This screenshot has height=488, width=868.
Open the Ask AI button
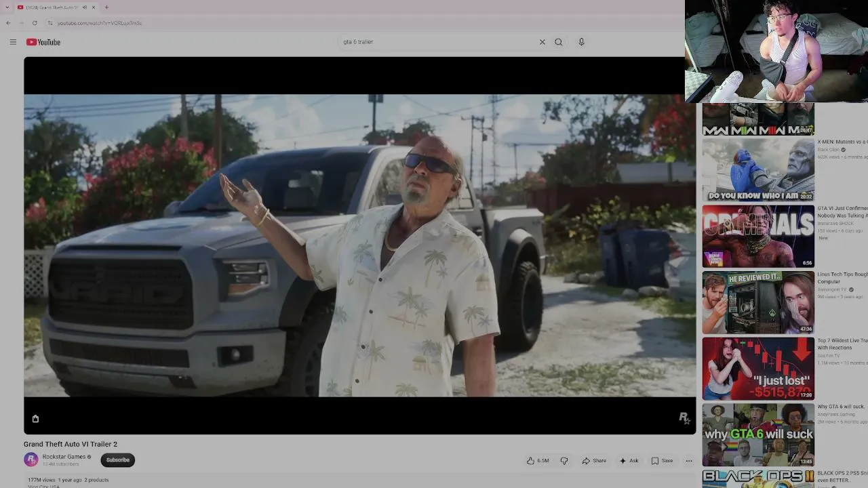[x=629, y=461]
